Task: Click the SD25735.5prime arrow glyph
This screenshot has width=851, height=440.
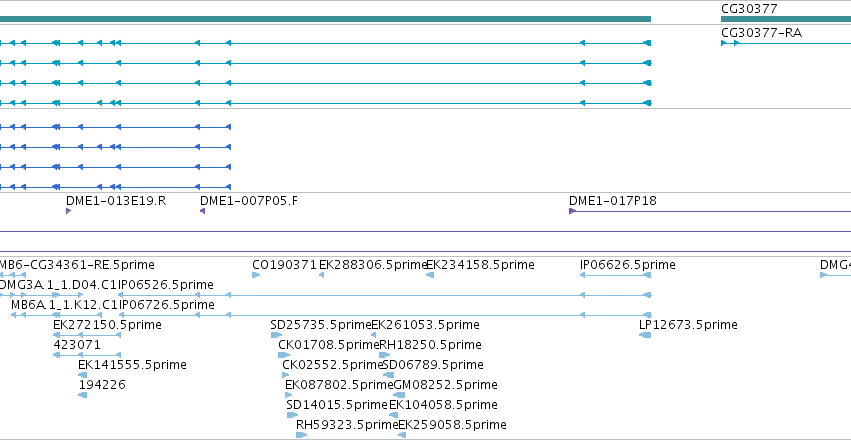Action: (276, 335)
